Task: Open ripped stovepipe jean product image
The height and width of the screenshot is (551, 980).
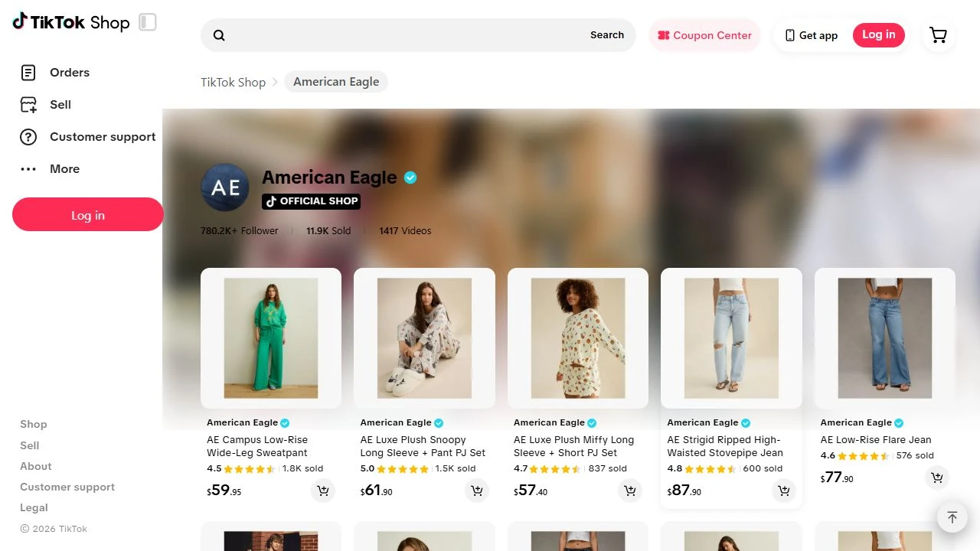Action: [x=731, y=338]
